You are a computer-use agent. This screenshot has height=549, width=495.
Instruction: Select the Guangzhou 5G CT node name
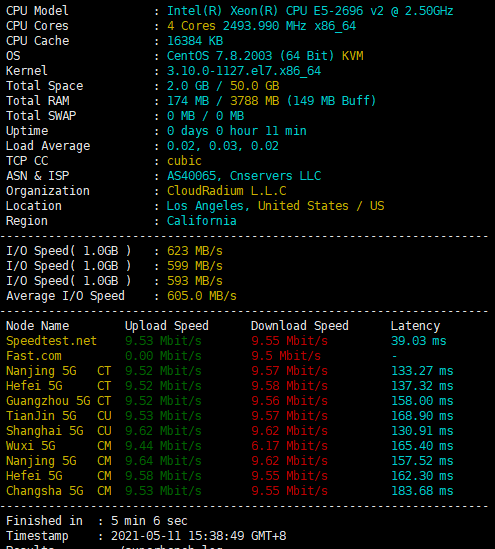click(58, 401)
